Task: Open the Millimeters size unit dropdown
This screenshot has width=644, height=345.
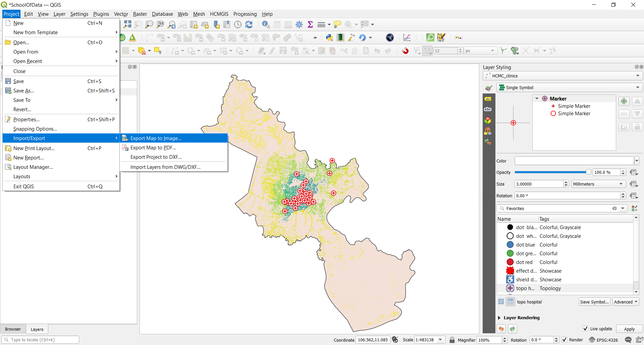Action: point(598,184)
